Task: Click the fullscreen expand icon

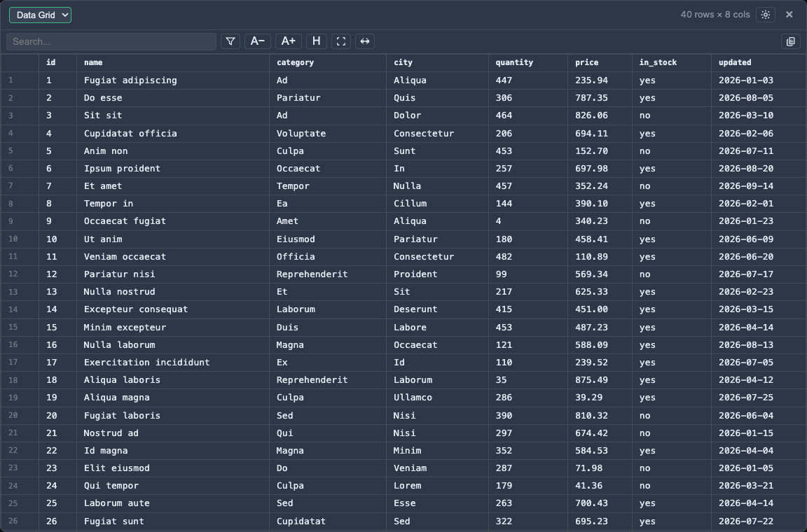Action: point(340,41)
